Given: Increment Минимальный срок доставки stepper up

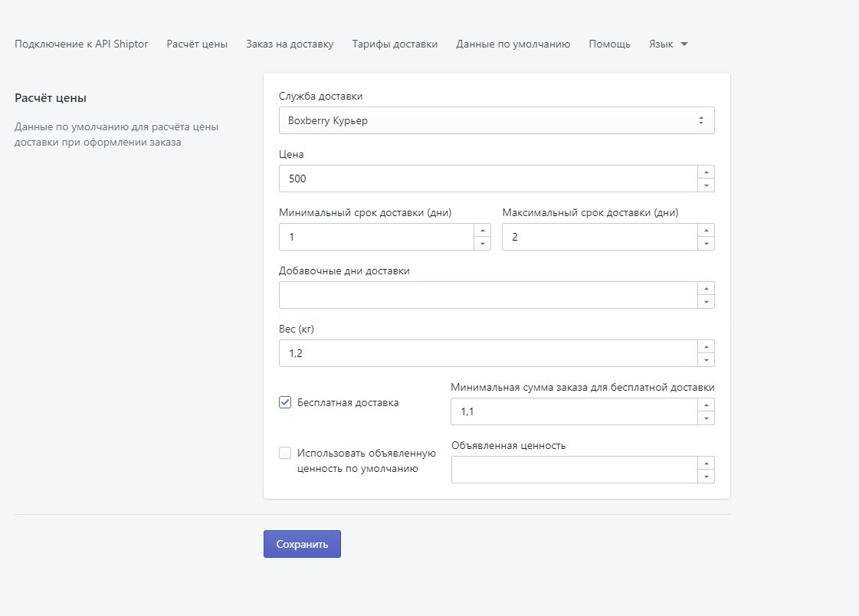Looking at the screenshot, I should pyautogui.click(x=482, y=231).
